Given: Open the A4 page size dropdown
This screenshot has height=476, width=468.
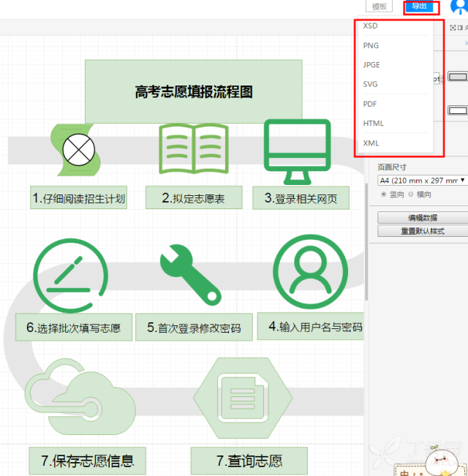Looking at the screenshot, I should click(x=422, y=181).
